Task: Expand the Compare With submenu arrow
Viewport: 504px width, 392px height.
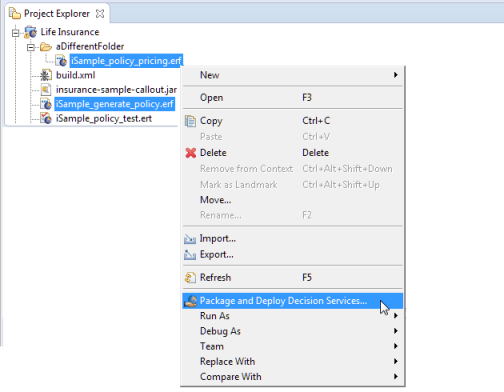Action: click(x=396, y=376)
